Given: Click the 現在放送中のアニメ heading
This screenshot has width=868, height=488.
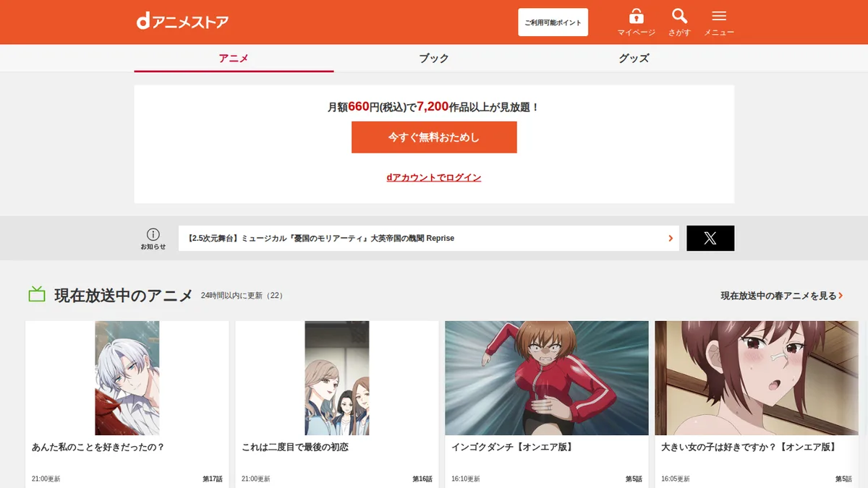Looking at the screenshot, I should coord(124,295).
